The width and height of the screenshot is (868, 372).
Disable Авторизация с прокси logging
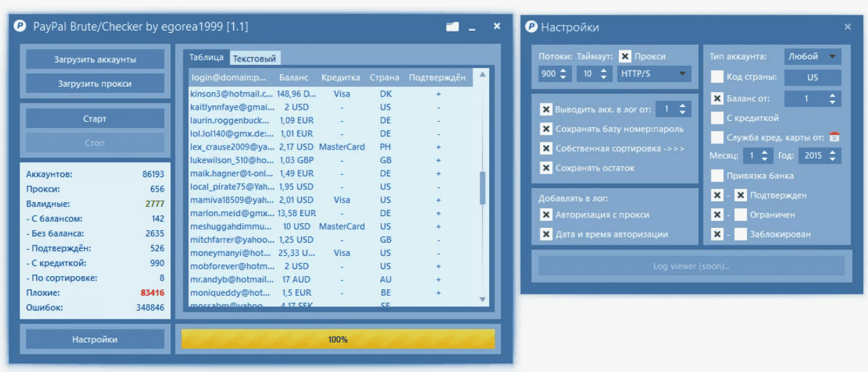(x=546, y=215)
